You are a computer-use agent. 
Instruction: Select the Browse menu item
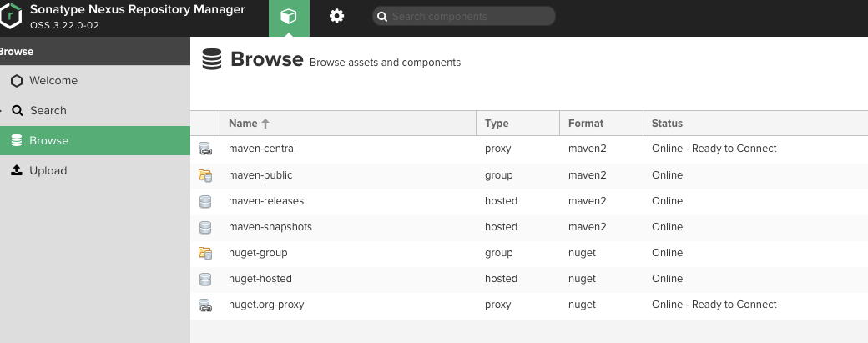tap(94, 140)
